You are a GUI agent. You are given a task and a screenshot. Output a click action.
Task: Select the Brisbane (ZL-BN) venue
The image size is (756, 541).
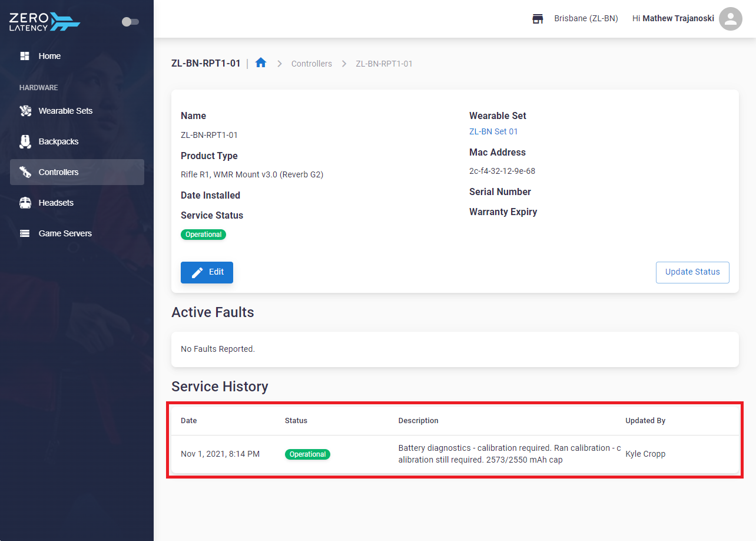click(x=586, y=19)
